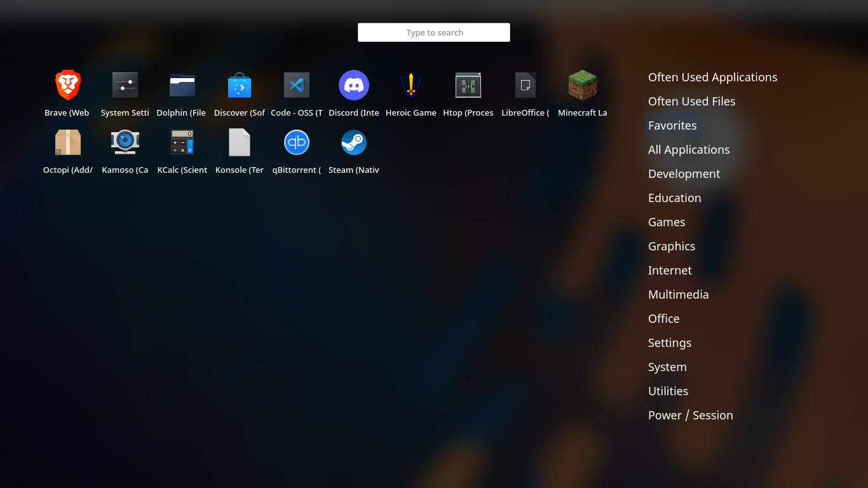Viewport: 868px width, 488px height.
Task: Open the Dolphin file manager icon
Action: tap(182, 85)
